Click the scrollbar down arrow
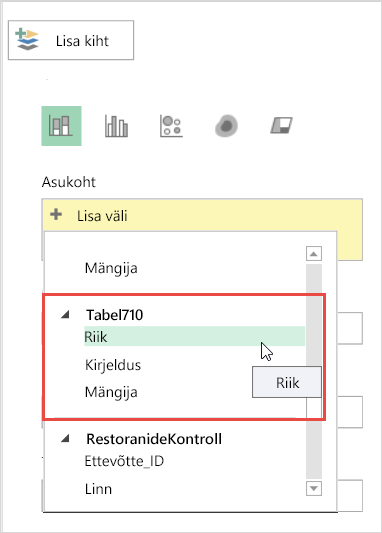This screenshot has width=382, height=533. 314,488
